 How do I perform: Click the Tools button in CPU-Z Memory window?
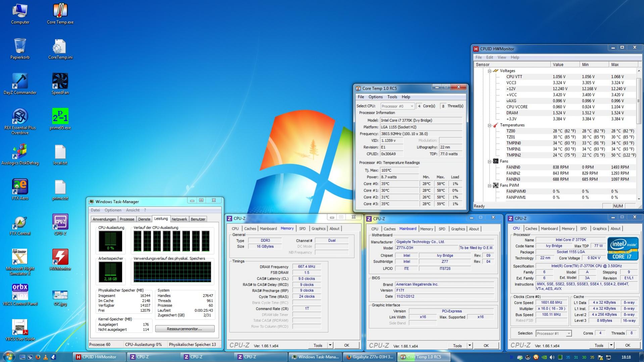tap(318, 345)
